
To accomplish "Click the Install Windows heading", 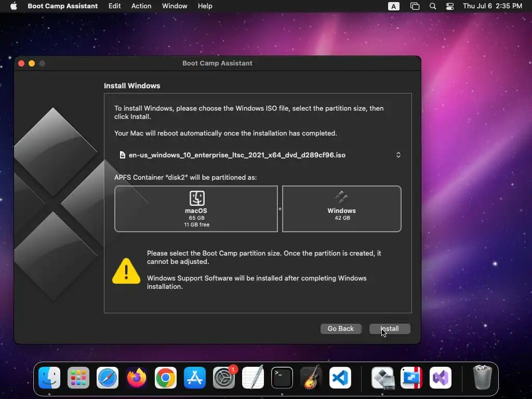I will [x=132, y=86].
